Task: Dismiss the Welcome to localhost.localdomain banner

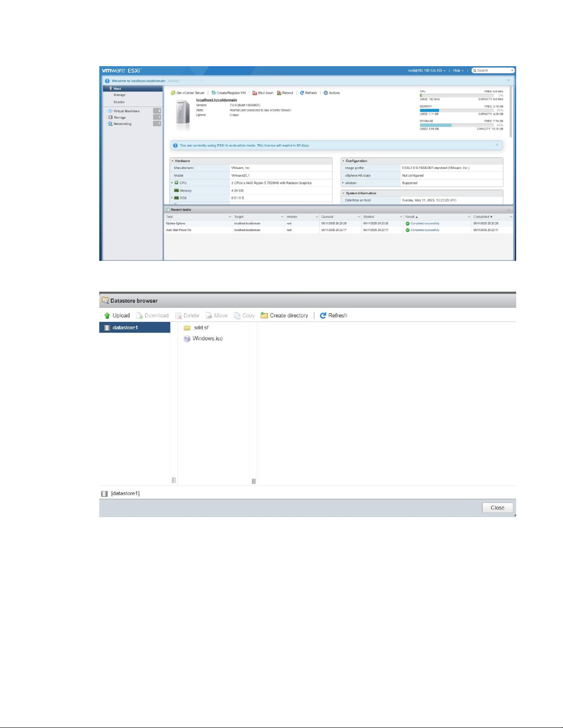Action: point(508,80)
